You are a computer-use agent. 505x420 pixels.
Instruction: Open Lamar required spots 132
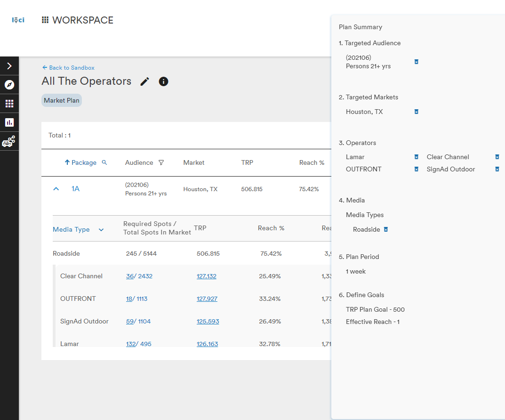click(x=131, y=344)
